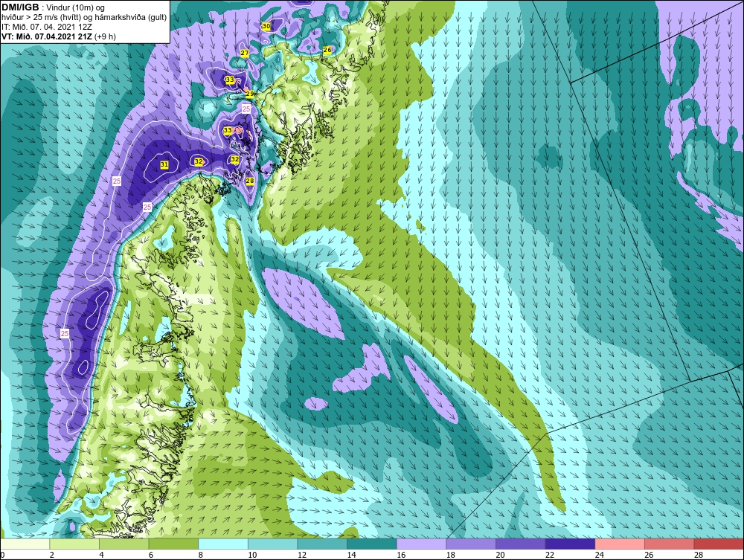744x560 pixels.
Task: Click the legend scale number 20
Action: click(x=500, y=555)
